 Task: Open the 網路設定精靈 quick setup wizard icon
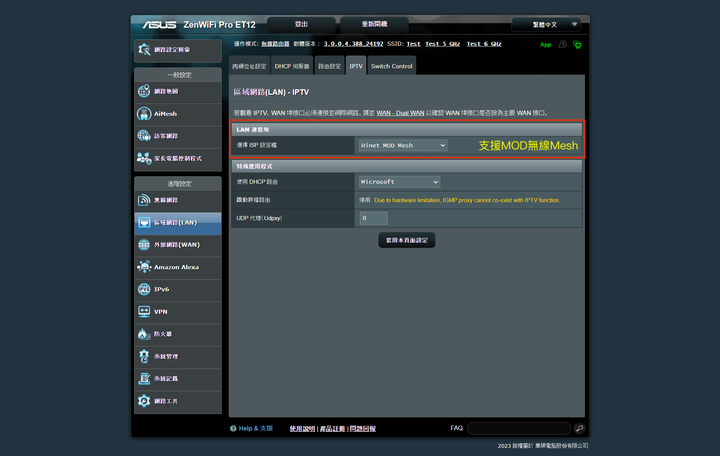tap(144, 50)
